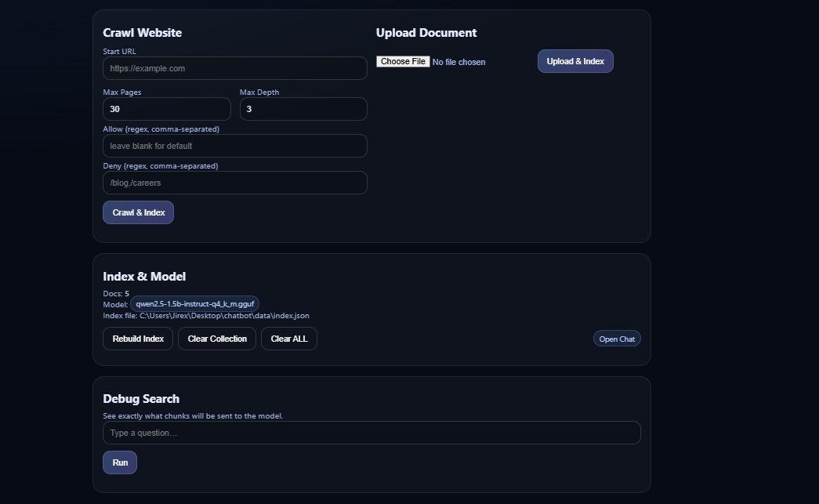Screen dimensions: 819x504
Task: Click the Upload & Index button
Action: point(575,61)
